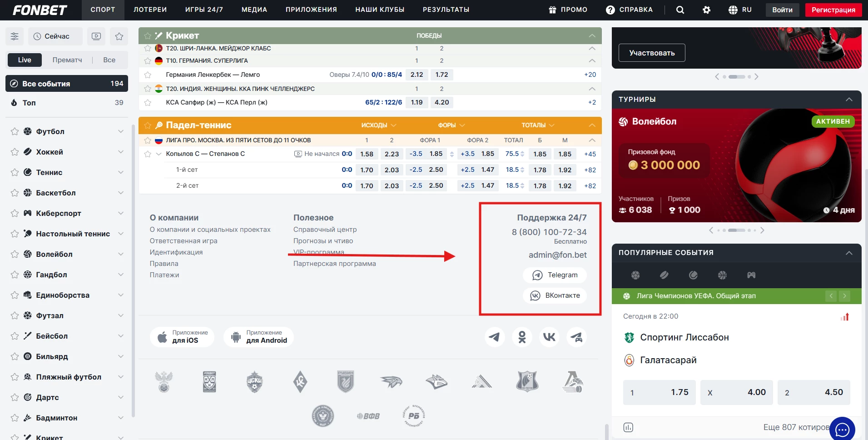Open the РЕЗУЛЬТАТЫ menu
868x440 pixels.
446,10
